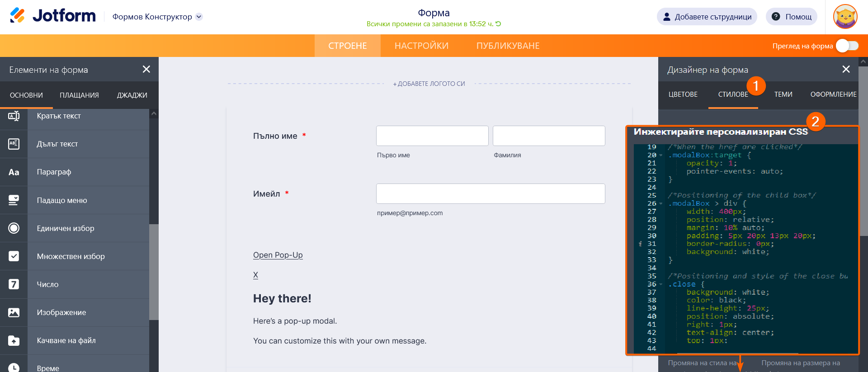Select the File Upload (Качване на файл) icon

pos(14,340)
